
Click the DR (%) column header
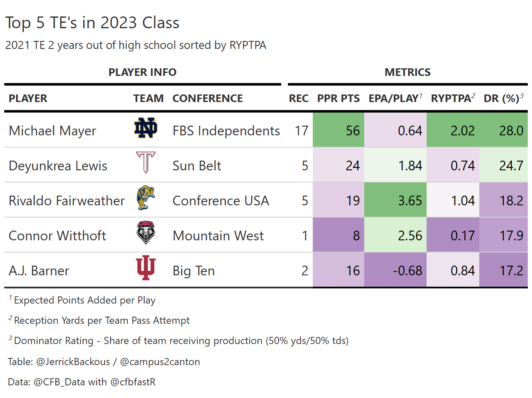coord(501,99)
